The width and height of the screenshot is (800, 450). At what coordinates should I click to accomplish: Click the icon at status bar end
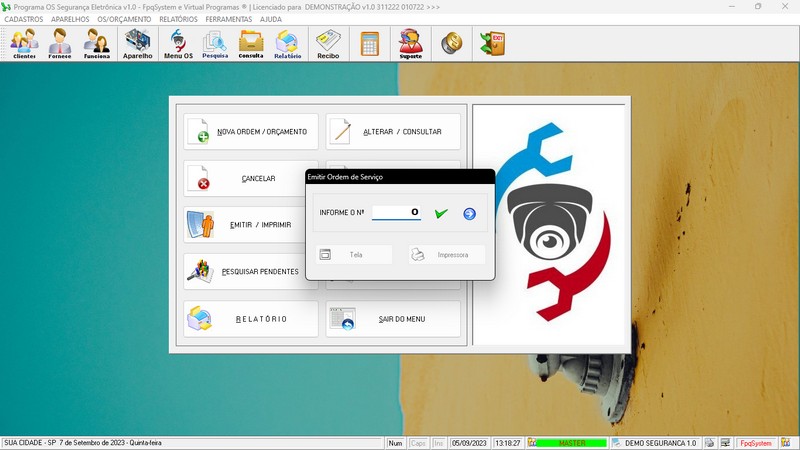tap(786, 443)
